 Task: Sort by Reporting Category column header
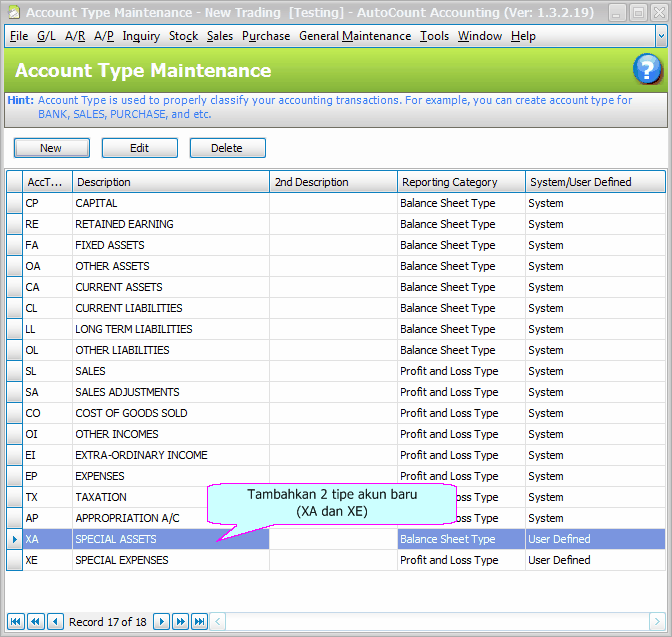[x=460, y=182]
